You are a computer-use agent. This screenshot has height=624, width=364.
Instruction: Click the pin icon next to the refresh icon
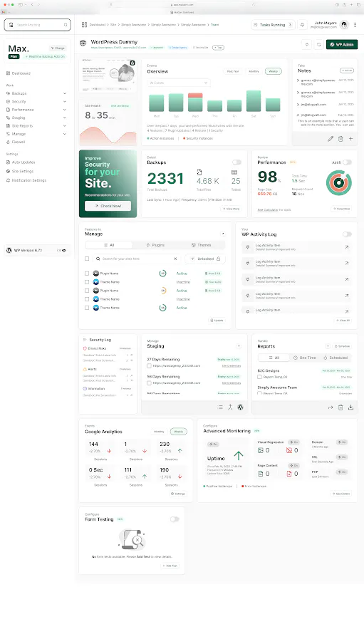pos(307,45)
